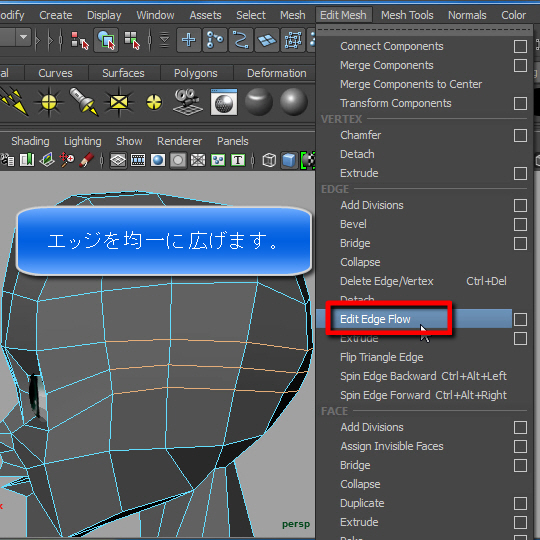540x540 pixels.
Task: Create a spot light from shelf
Action: click(84, 102)
